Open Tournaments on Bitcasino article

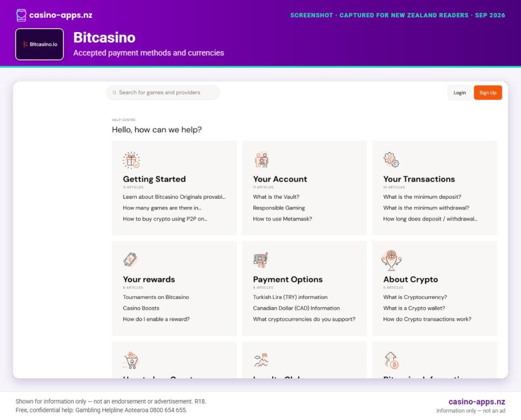coord(156,297)
